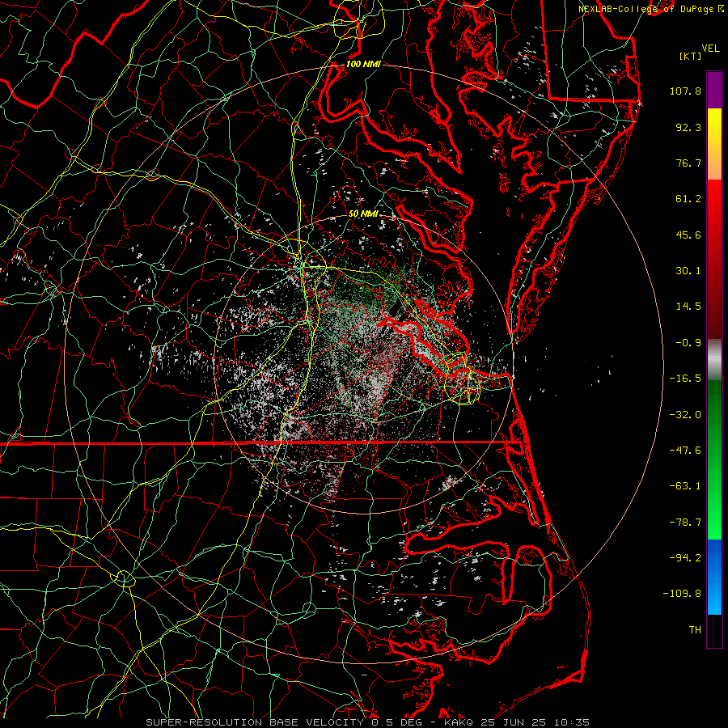The image size is (728, 728).
Task: Select the -78.7 velocity scale value
Action: (x=685, y=523)
